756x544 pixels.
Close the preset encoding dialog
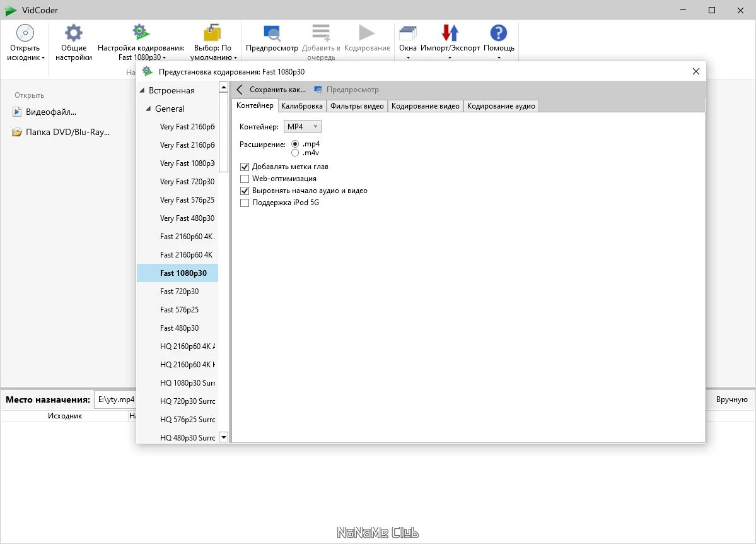click(695, 71)
